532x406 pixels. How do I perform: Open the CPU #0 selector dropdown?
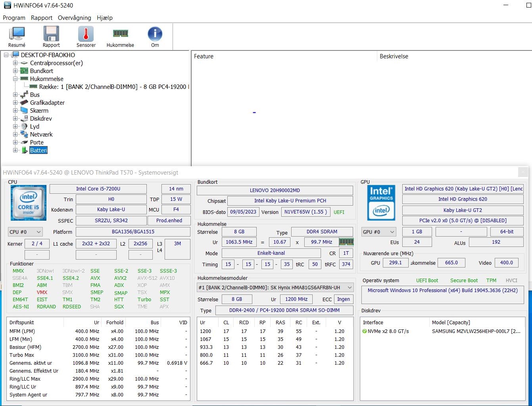[25, 232]
